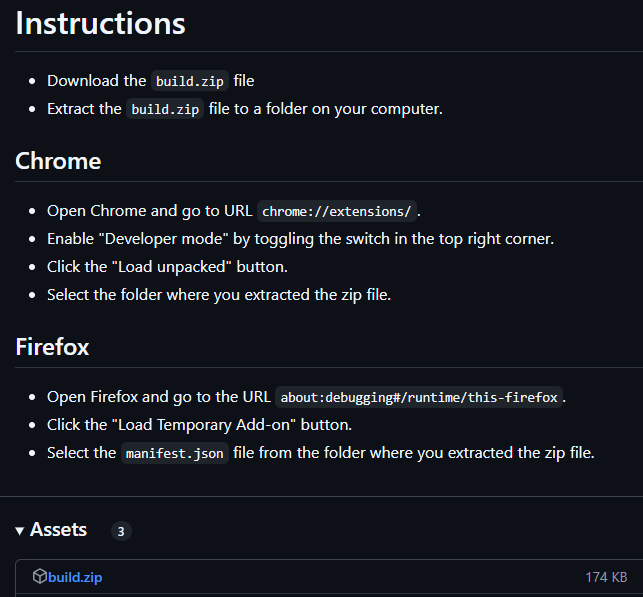Click the Chrome section heading
The image size is (643, 597).
(58, 161)
